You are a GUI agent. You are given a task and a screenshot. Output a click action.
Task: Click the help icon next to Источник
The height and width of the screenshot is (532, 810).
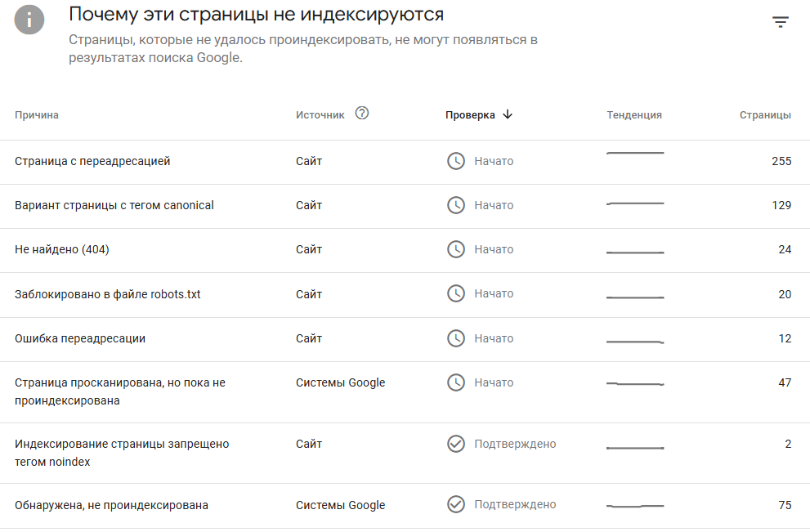362,113
